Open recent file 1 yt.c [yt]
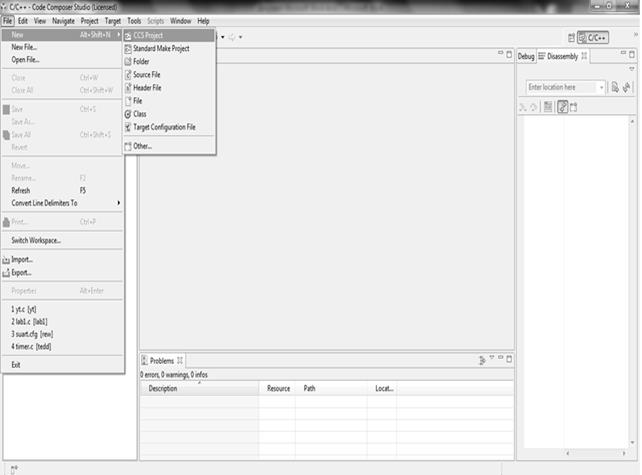 pos(63,309)
